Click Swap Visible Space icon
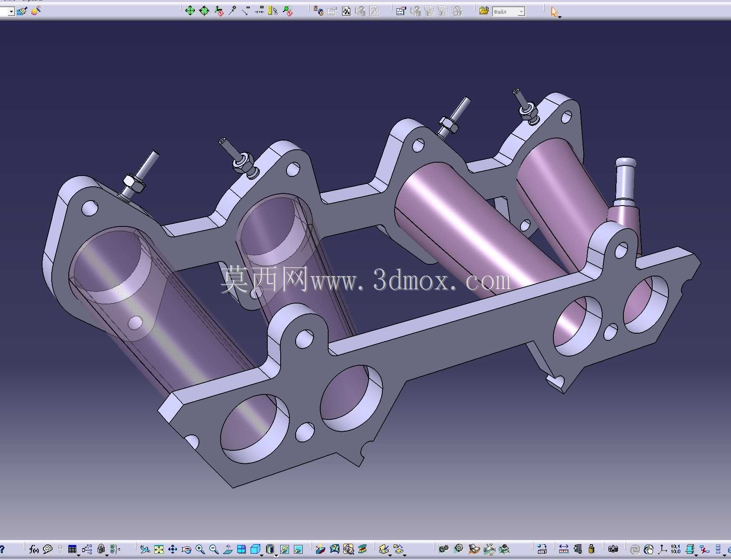The image size is (731, 560). point(299,550)
